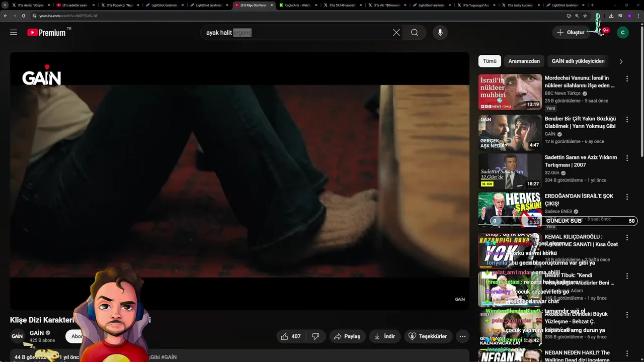Open the 32.Gün Sadettin Saran thumbnail
The width and height of the screenshot is (644, 362).
pos(510,171)
